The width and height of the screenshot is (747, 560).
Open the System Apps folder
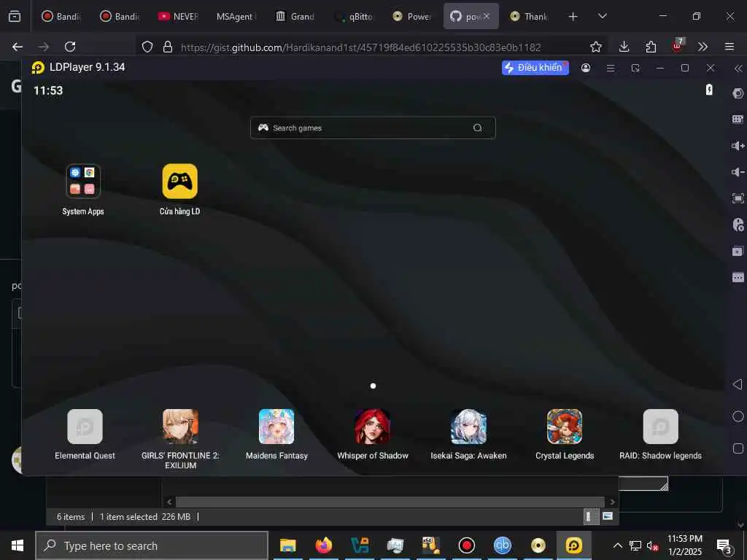pyautogui.click(x=83, y=182)
